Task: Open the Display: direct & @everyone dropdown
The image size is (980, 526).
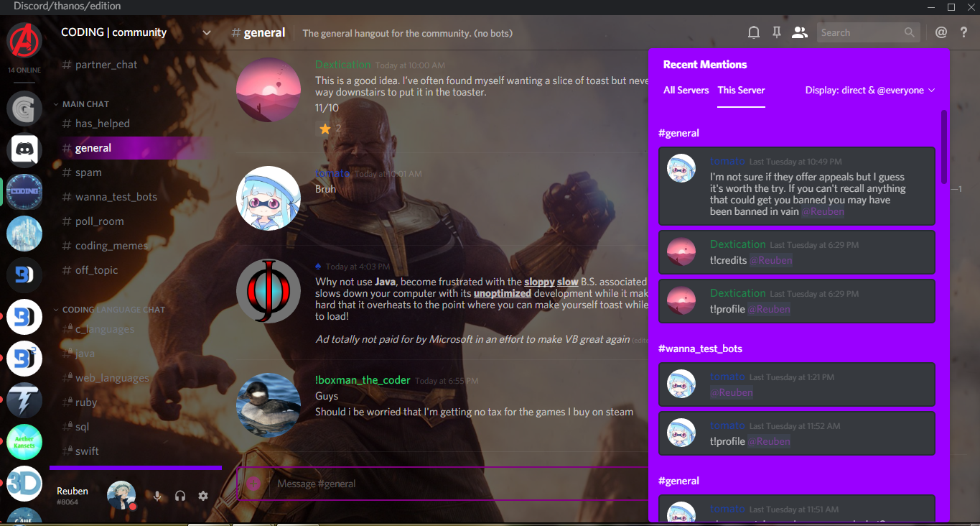Action: tap(869, 90)
